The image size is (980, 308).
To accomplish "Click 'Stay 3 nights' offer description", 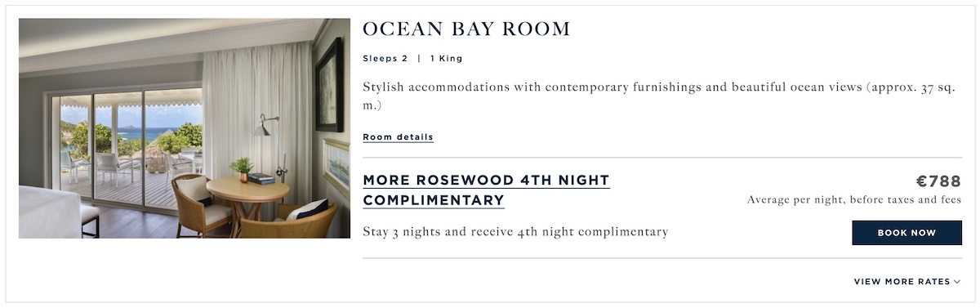I will [x=515, y=232].
